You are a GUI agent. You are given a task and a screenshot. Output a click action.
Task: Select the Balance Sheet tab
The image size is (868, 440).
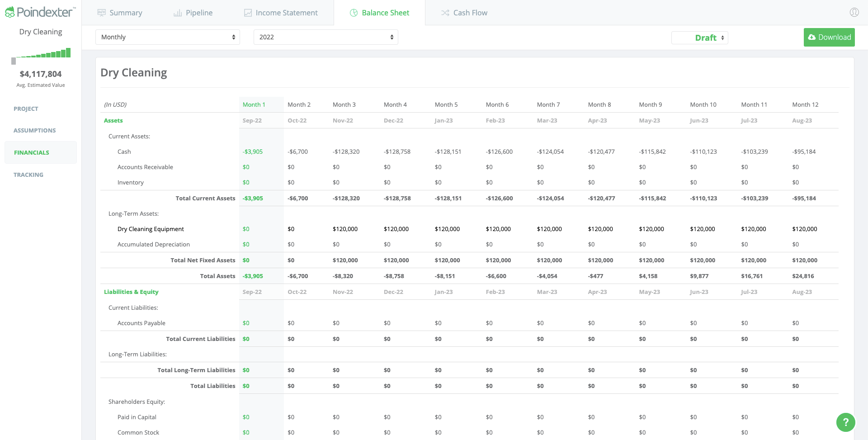coord(379,13)
